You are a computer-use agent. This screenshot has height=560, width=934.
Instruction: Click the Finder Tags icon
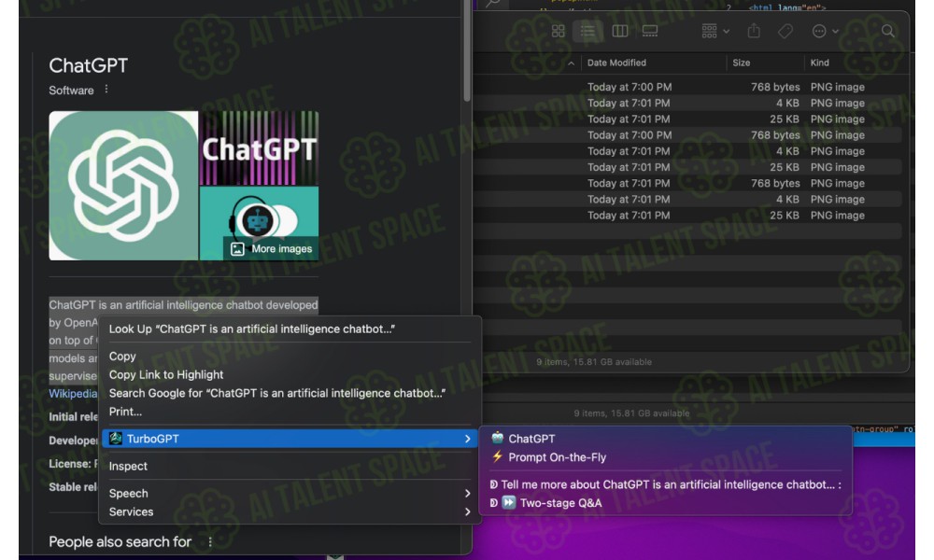785,31
